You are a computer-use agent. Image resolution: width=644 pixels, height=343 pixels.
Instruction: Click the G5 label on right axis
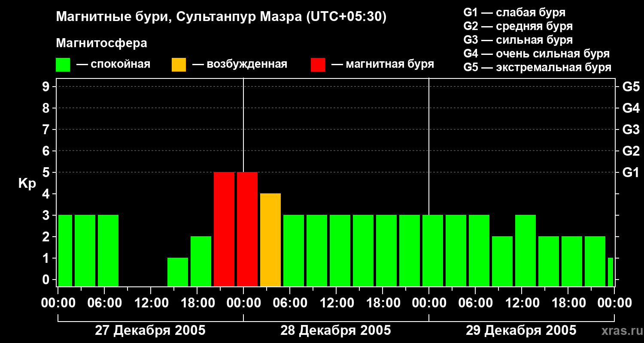[631, 87]
